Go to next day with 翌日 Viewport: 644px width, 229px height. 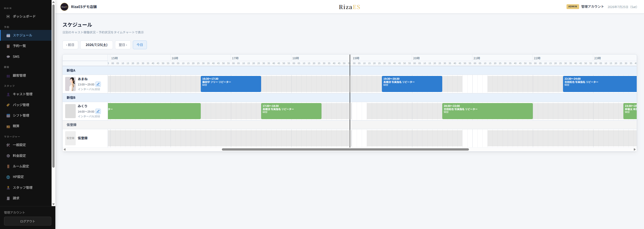point(123,45)
